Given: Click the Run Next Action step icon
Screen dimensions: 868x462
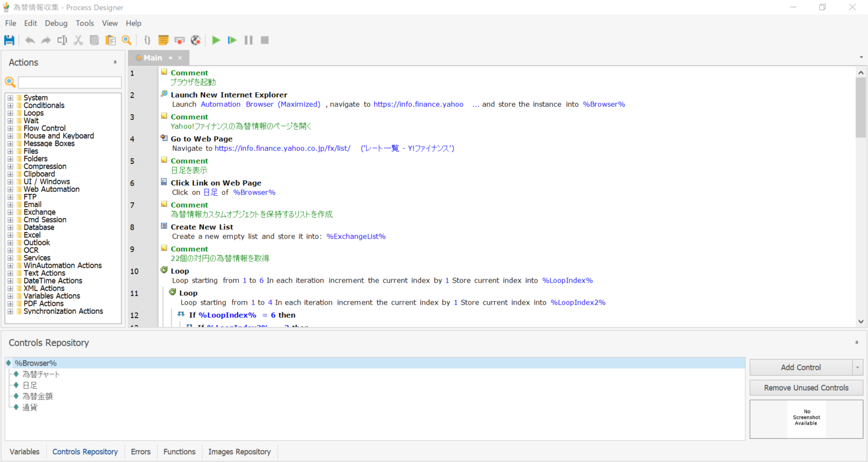Looking at the screenshot, I should click(x=232, y=40).
